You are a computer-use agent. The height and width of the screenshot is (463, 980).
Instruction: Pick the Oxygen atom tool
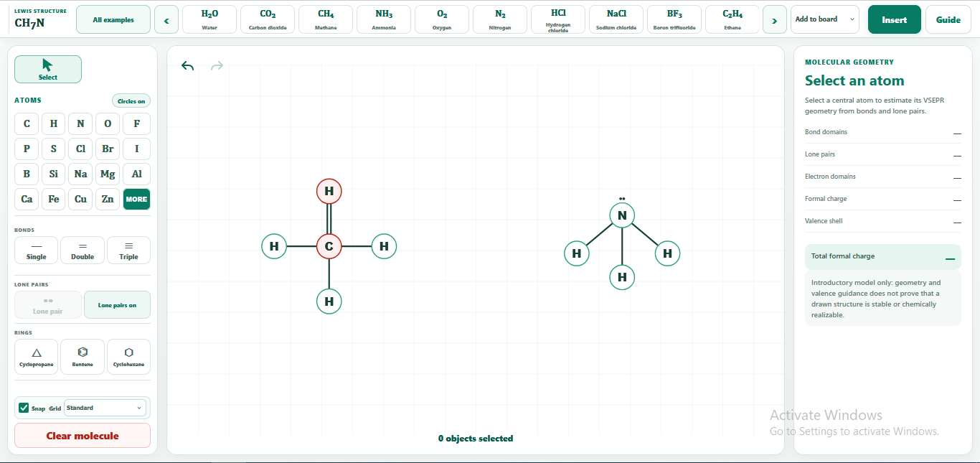point(108,123)
